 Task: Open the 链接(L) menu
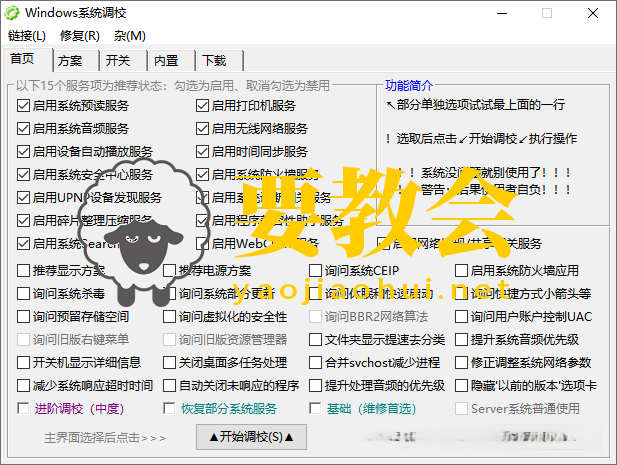click(27, 36)
